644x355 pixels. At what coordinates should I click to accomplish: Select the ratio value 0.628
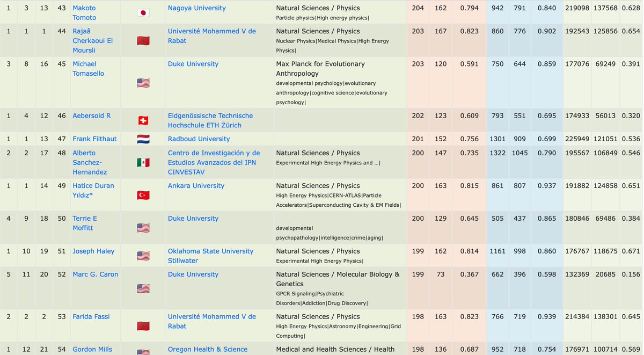point(631,8)
